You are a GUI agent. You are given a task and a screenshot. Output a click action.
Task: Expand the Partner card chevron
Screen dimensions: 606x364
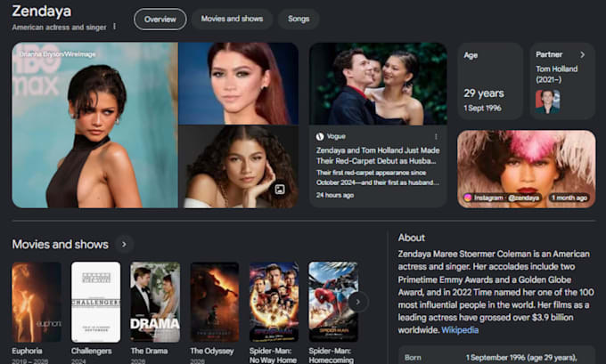point(583,55)
